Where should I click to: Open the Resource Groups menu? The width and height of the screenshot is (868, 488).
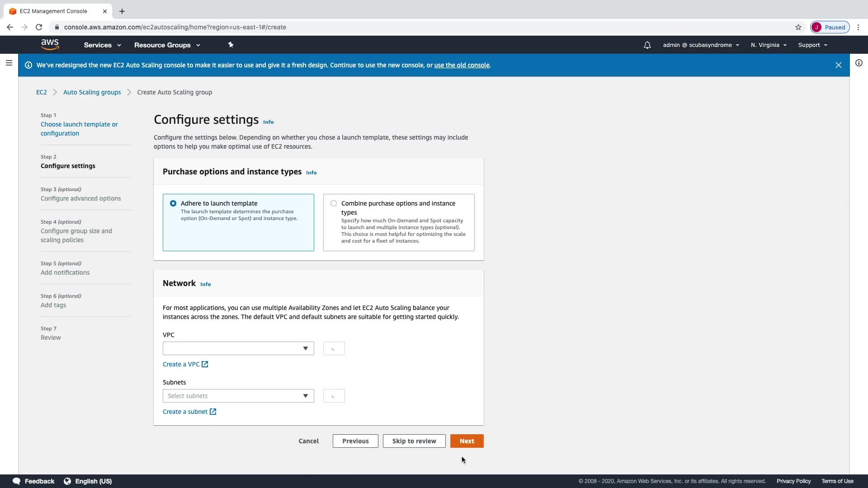coord(167,45)
